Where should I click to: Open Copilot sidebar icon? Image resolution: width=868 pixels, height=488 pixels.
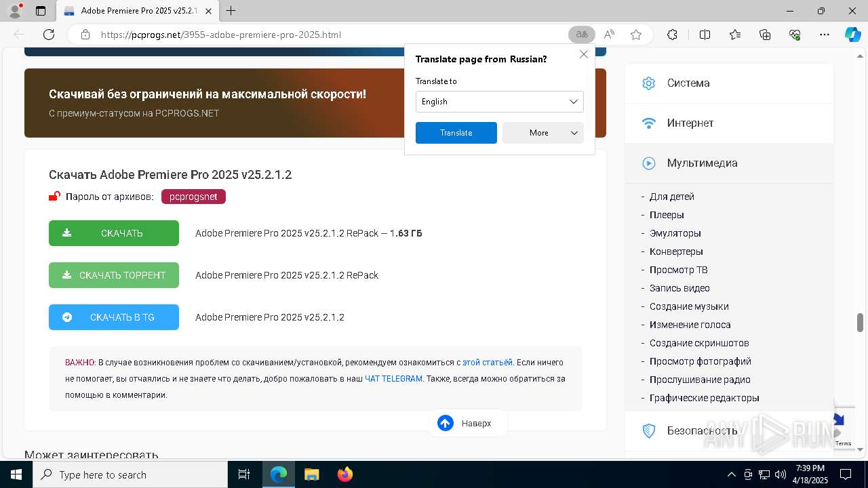852,35
